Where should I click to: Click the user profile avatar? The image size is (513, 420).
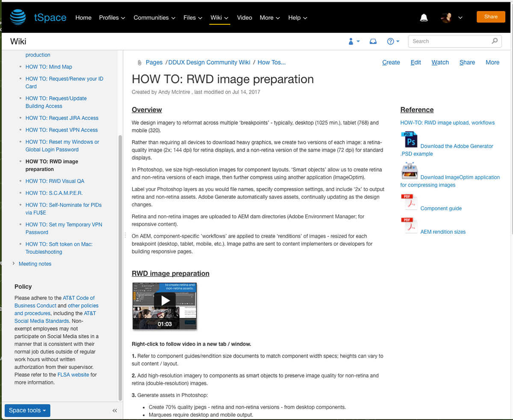(447, 18)
